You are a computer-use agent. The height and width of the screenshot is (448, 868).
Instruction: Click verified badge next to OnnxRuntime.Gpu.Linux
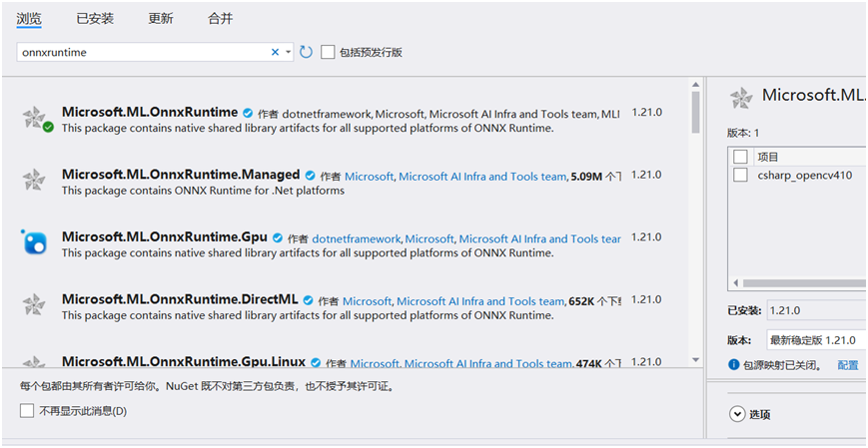pyautogui.click(x=316, y=363)
